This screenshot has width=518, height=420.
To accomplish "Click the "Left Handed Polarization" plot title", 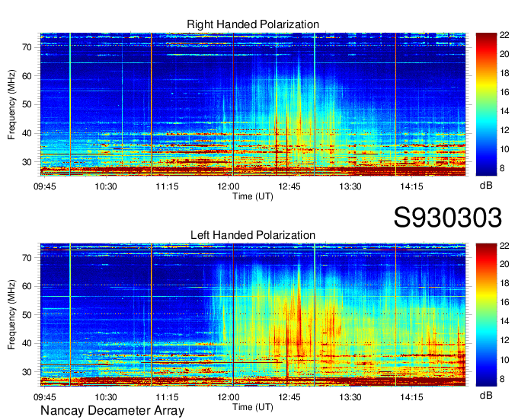I will click(253, 235).
